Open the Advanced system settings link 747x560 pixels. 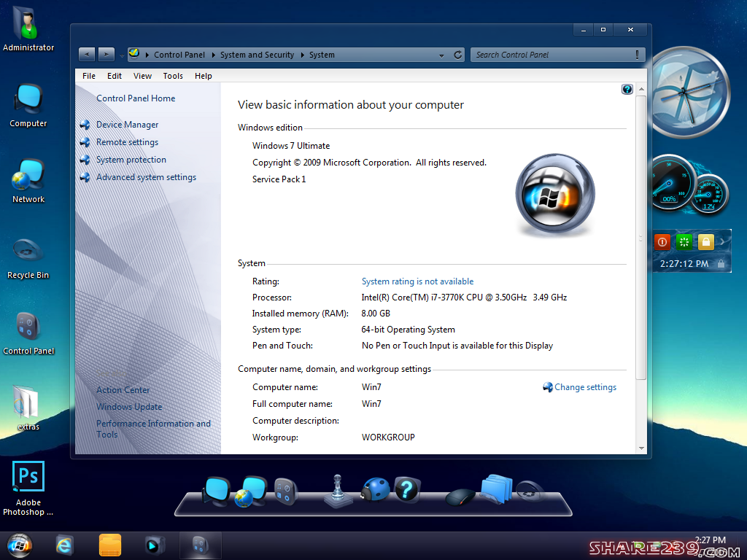146,177
